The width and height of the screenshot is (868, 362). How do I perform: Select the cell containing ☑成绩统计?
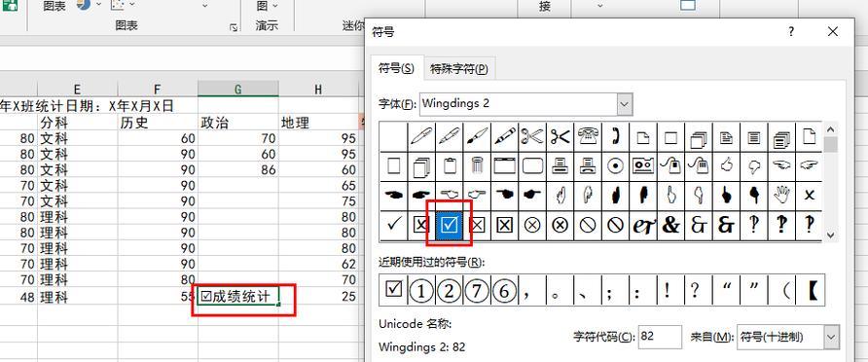click(x=238, y=296)
